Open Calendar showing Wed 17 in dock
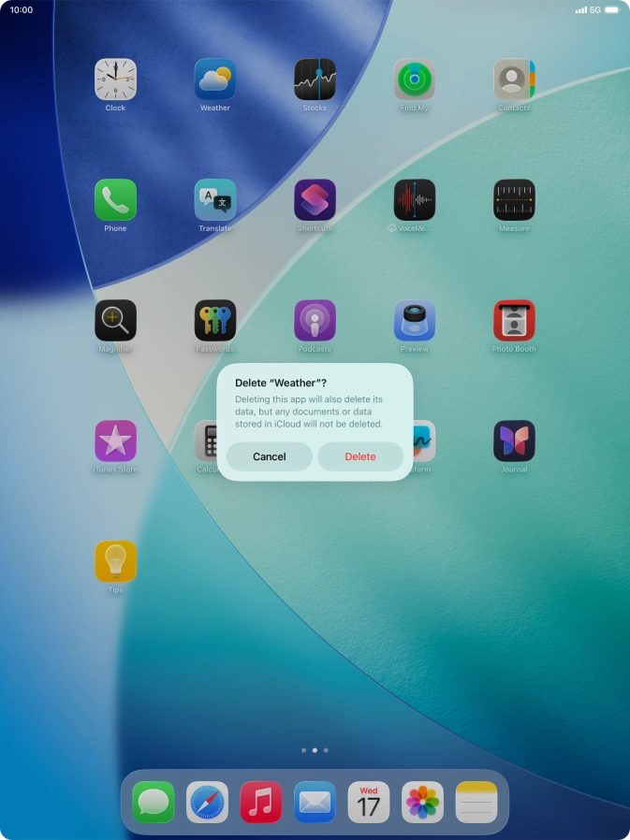 click(x=369, y=802)
